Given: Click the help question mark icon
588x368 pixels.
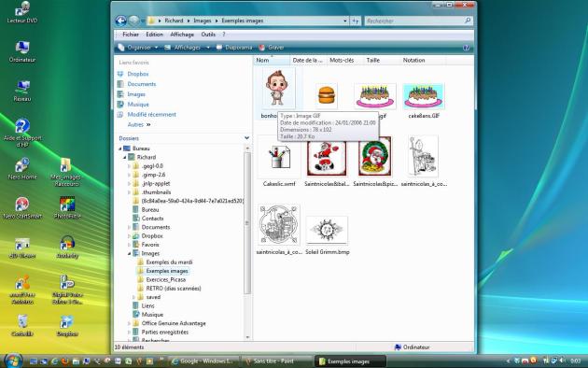Looking at the screenshot, I should (466, 48).
